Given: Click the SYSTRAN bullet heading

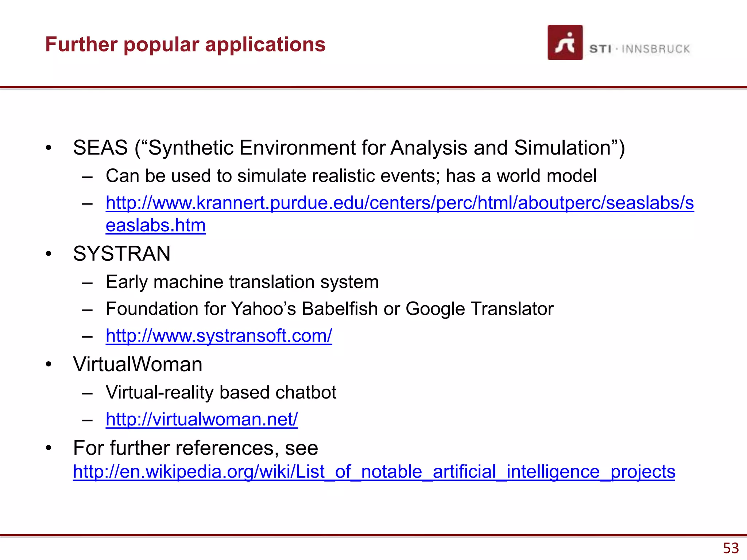Looking at the screenshot, I should [x=122, y=253].
